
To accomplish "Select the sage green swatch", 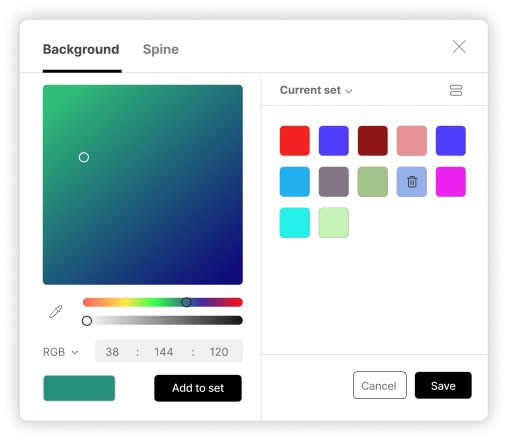I will pos(373,182).
